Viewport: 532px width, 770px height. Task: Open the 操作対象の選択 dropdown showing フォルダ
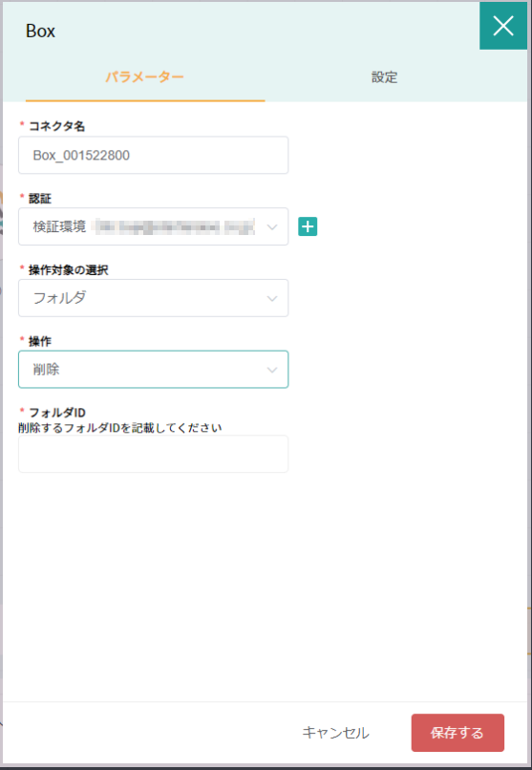point(153,298)
